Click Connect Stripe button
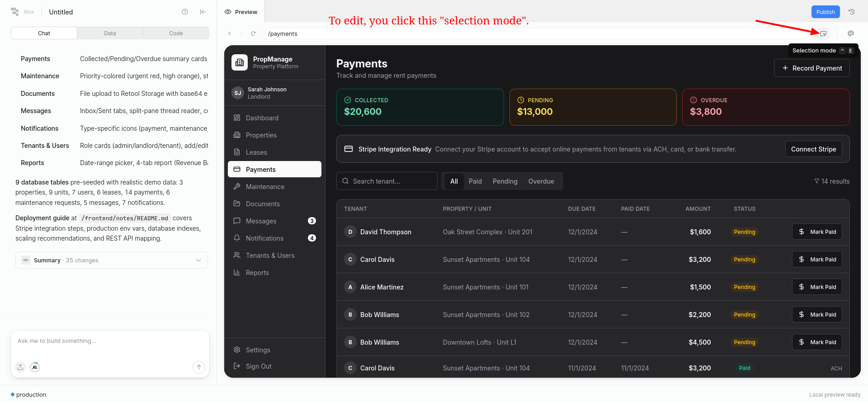 (813, 149)
